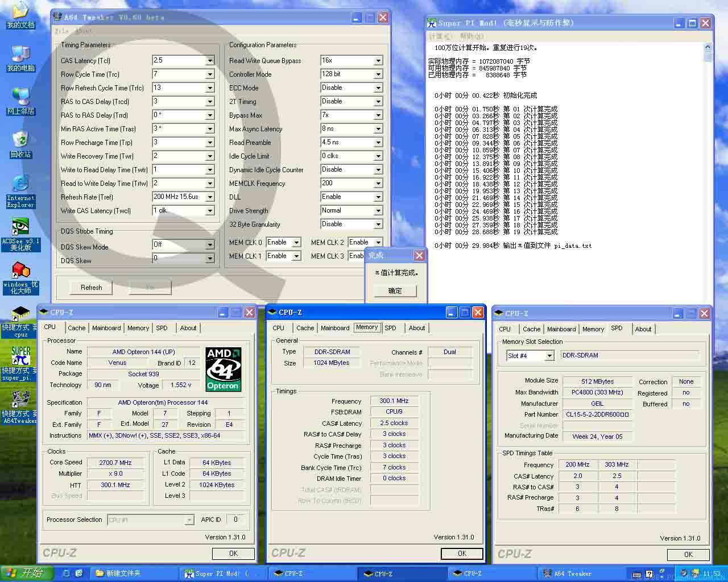The height and width of the screenshot is (582, 728).
Task: Open the Mainboard tab in left CPU-Z
Action: coord(106,328)
